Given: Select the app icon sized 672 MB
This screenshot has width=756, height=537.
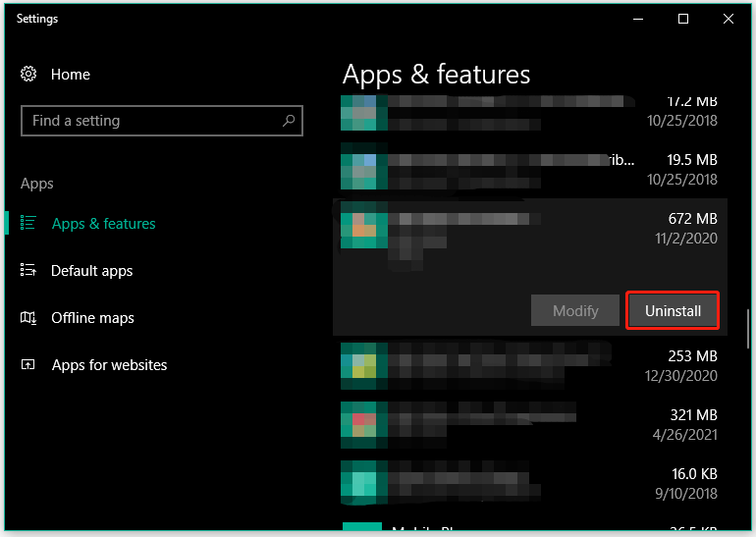Looking at the screenshot, I should coord(364,225).
